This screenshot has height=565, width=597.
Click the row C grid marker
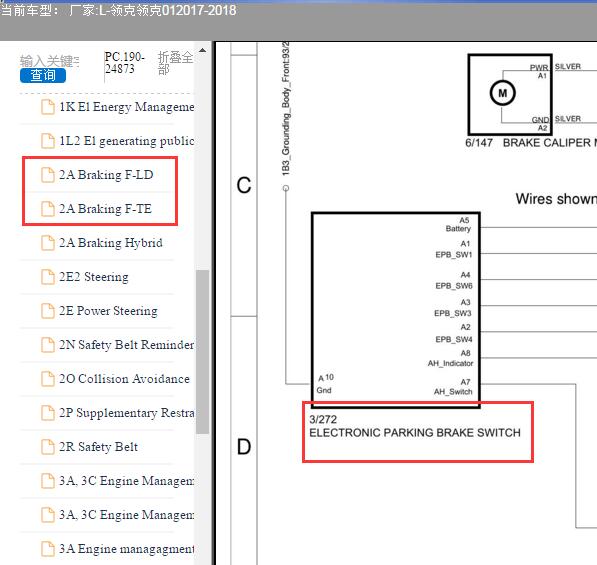244,185
